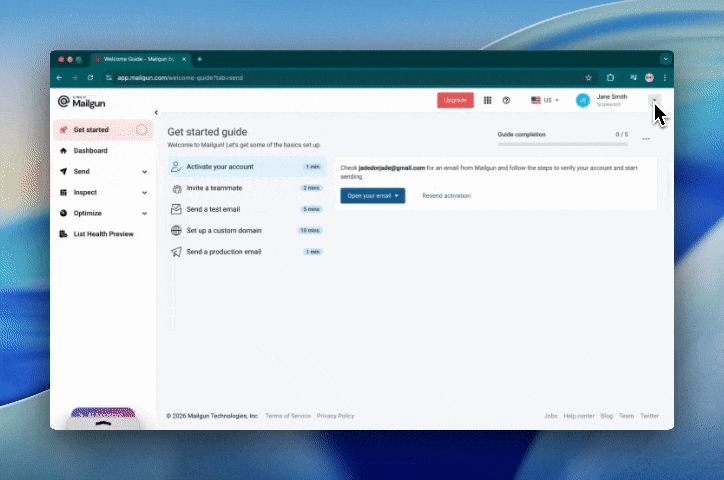Go back in the browser

tap(59, 78)
